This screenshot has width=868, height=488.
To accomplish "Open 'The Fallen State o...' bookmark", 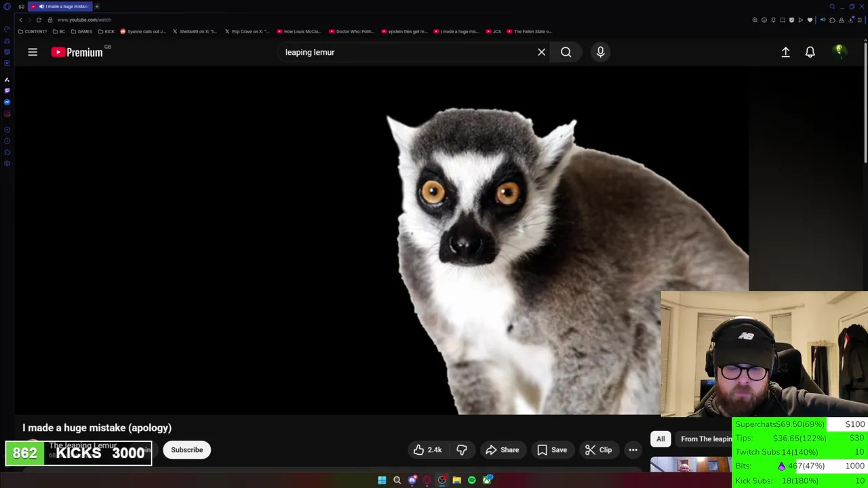I will click(x=529, y=31).
